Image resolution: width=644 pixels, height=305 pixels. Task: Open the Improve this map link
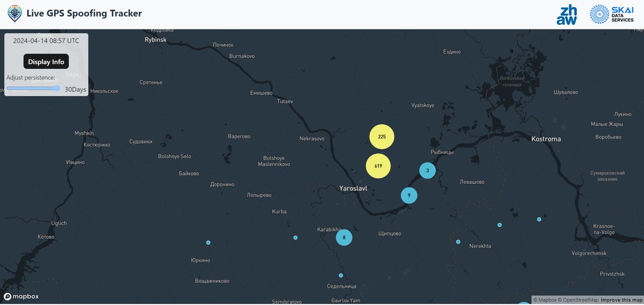(x=621, y=300)
